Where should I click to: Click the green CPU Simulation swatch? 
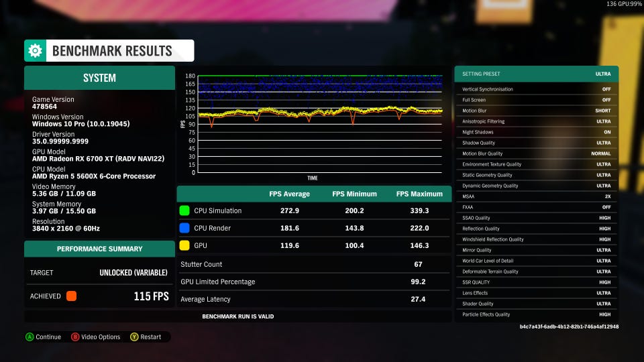184,210
